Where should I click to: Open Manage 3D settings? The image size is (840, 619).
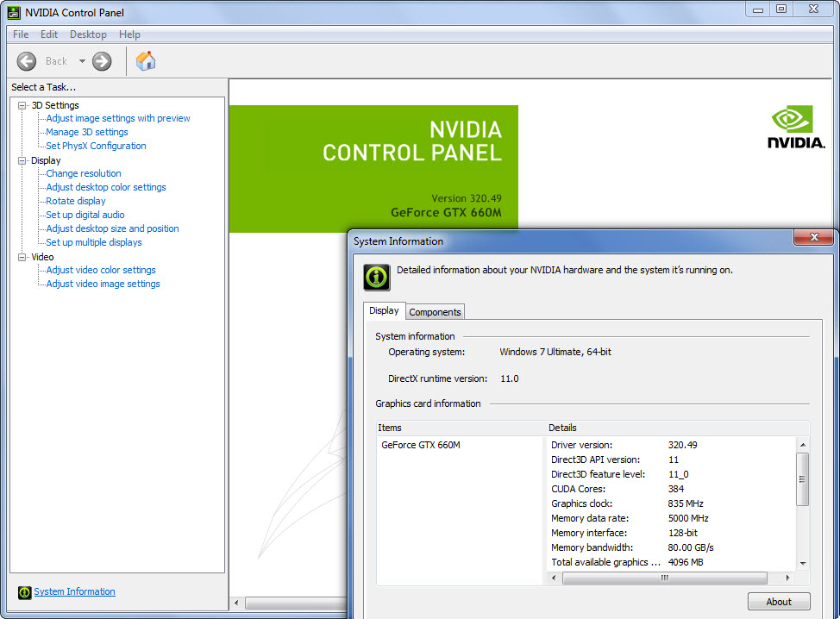87,132
